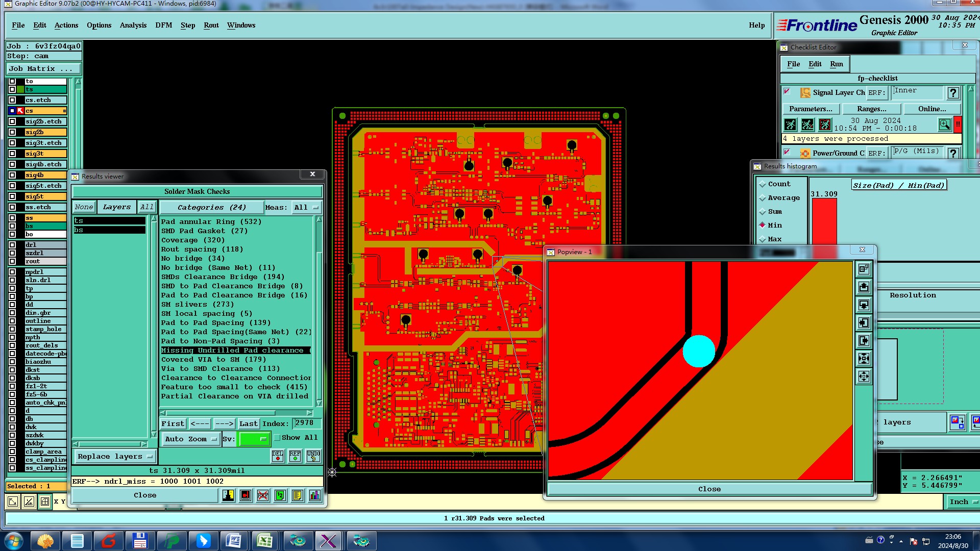
Task: Toggle the Signal Layer Check checkbox
Action: point(787,92)
